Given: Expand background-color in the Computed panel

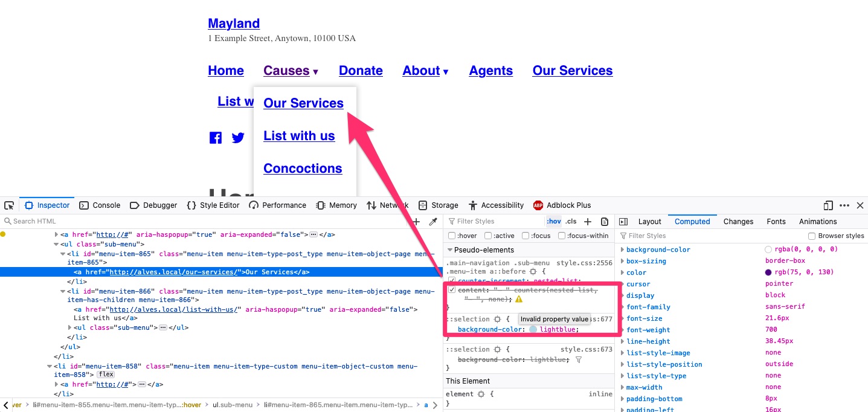Looking at the screenshot, I should tap(623, 249).
